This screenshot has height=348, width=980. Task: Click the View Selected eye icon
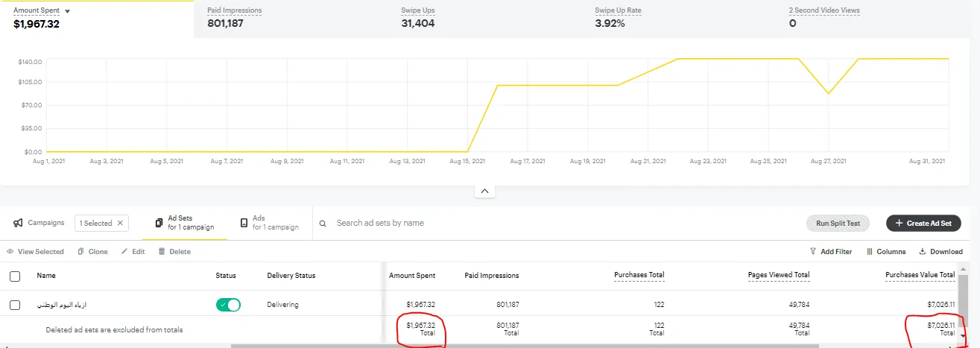(x=10, y=252)
